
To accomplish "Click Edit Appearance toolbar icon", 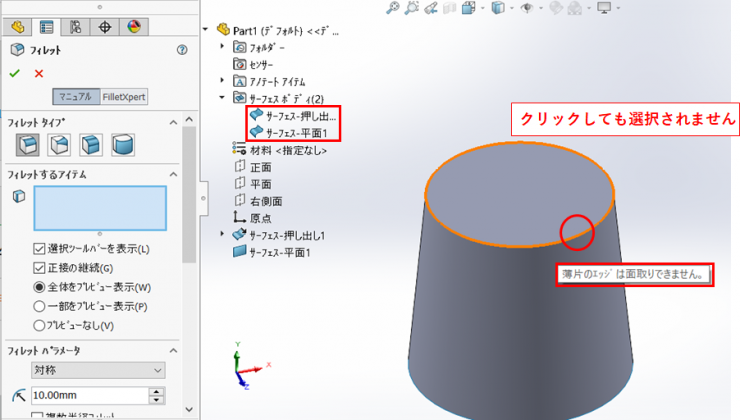I will coord(556,8).
